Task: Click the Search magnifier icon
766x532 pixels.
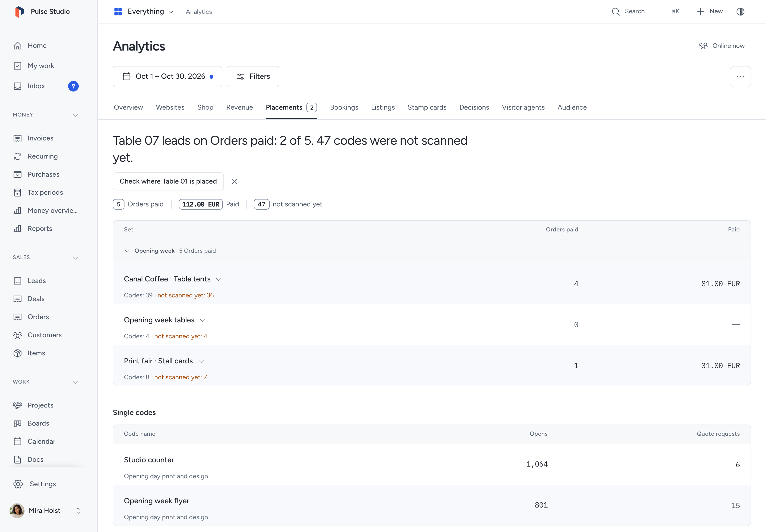Action: point(616,12)
